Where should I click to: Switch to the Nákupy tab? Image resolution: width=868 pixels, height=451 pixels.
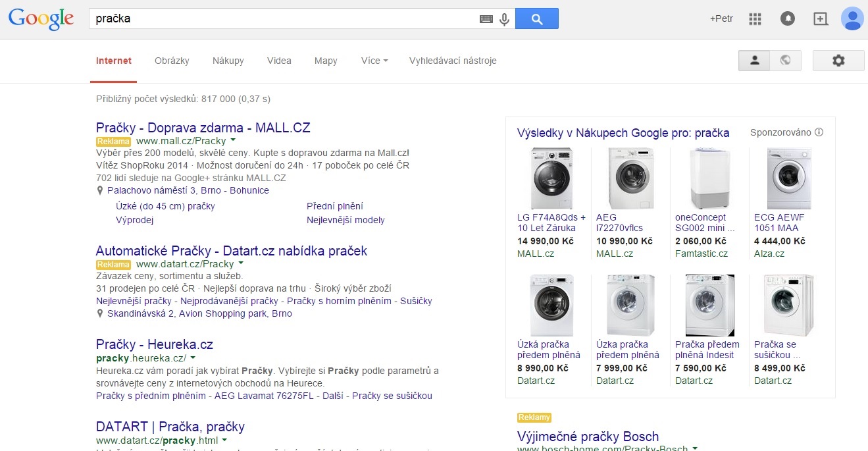click(x=228, y=61)
